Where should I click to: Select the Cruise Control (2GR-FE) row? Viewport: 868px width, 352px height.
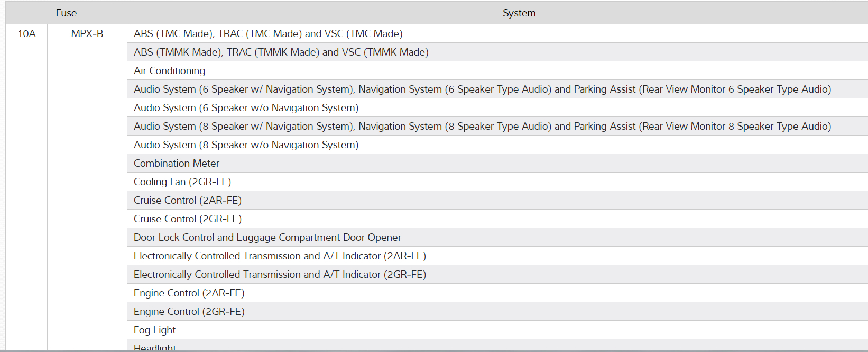click(x=187, y=219)
